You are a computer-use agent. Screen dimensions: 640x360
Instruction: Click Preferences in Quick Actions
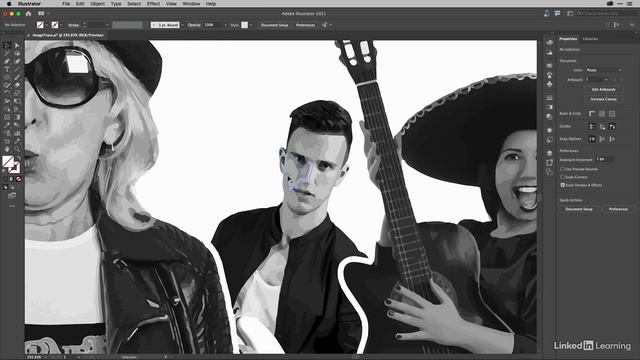coord(618,209)
